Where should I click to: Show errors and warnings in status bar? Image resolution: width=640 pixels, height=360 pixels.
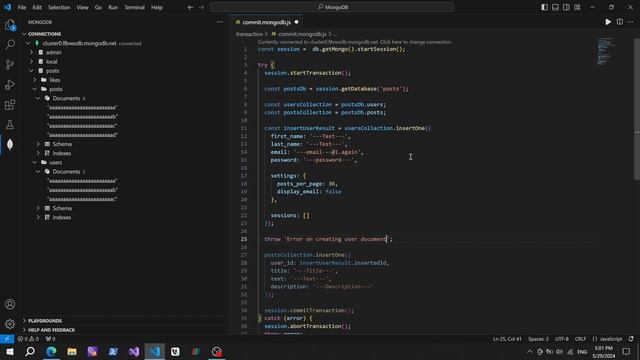(28, 339)
